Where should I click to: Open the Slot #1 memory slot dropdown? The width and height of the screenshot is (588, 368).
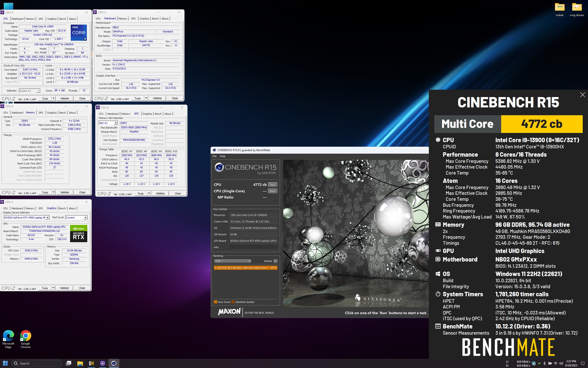(116, 123)
